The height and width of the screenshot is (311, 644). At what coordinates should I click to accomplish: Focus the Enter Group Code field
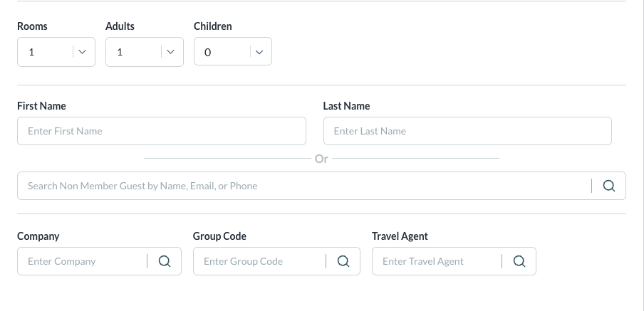click(259, 261)
